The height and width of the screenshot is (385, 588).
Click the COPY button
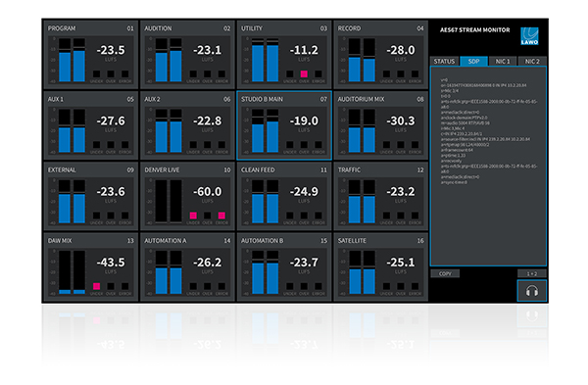445,273
